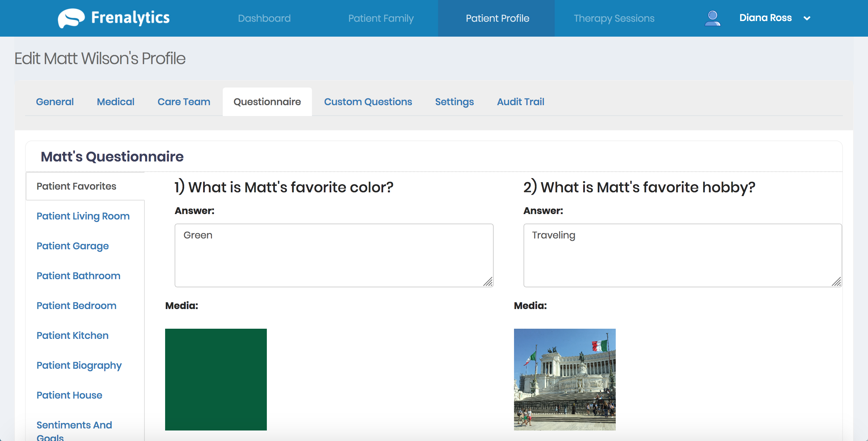868x441 pixels.
Task: Open the Rome travel photo thumbnail
Action: click(x=565, y=379)
